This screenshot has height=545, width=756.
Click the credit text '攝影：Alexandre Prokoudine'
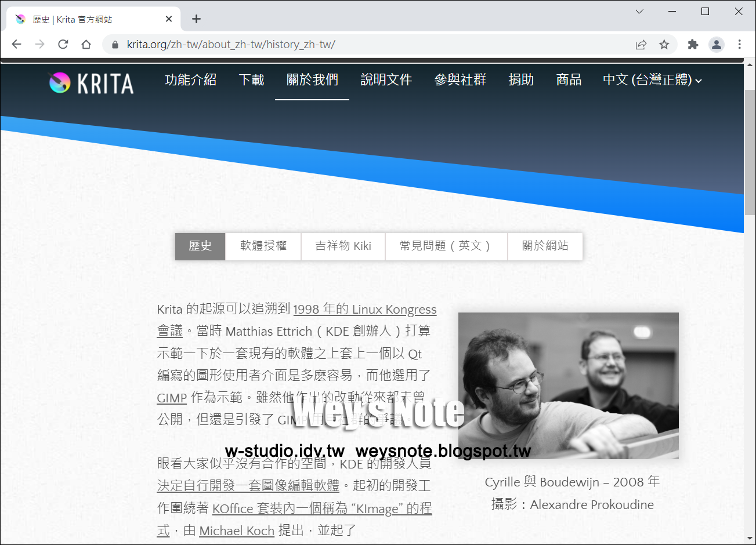(572, 504)
